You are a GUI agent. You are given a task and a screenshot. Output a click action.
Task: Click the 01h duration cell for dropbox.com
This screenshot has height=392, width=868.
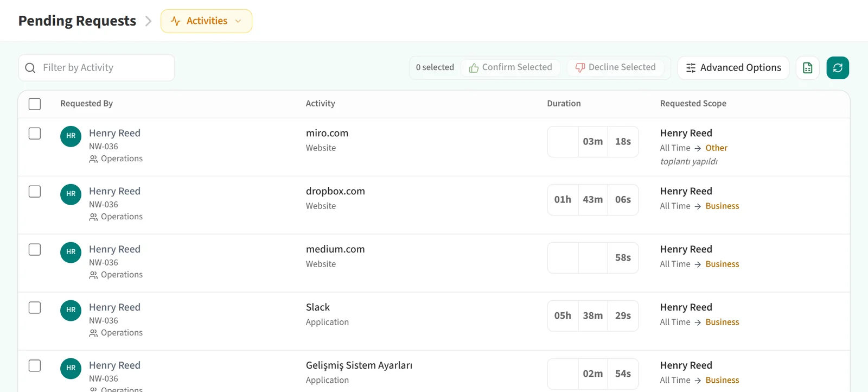(x=563, y=200)
